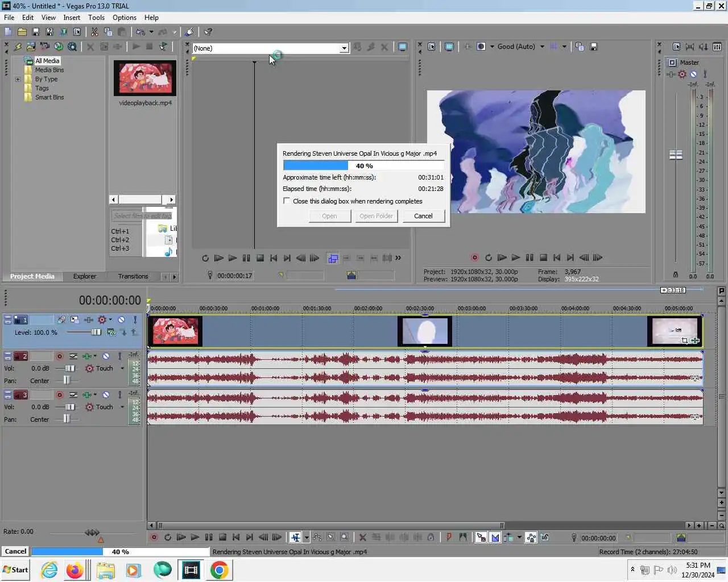Viewport: 728px width, 582px height.
Task: Select the videoplayback.mp4 media thumbnail
Action: (x=145, y=78)
